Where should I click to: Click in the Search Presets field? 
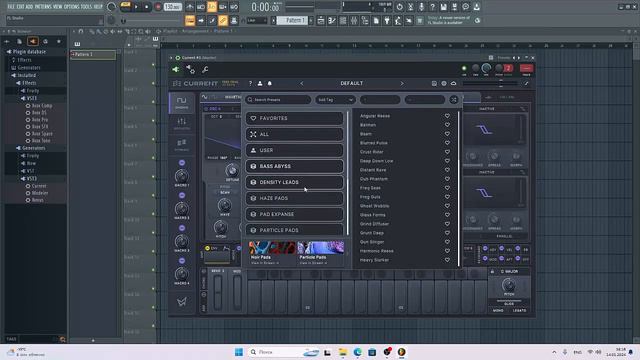click(278, 100)
